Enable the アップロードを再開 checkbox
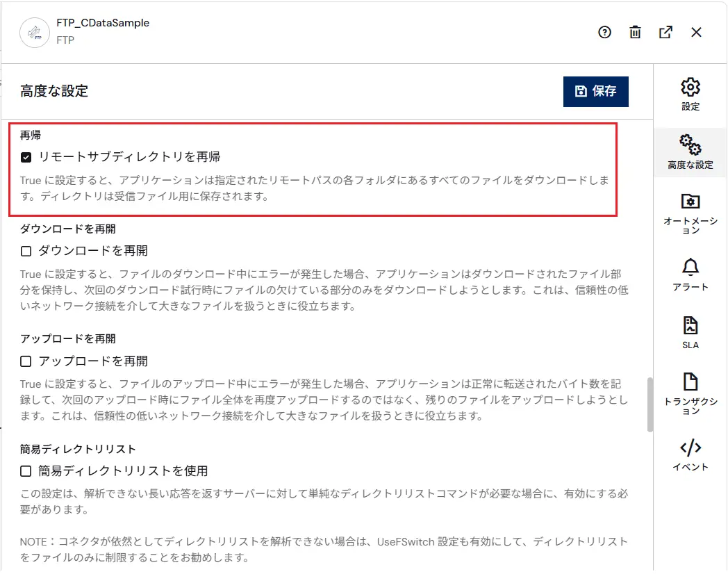 point(26,361)
